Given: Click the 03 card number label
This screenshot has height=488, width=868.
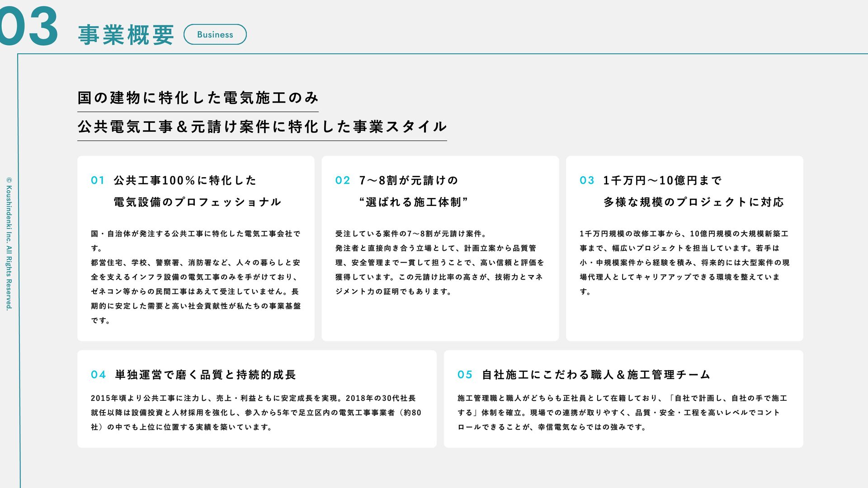Looking at the screenshot, I should [587, 180].
